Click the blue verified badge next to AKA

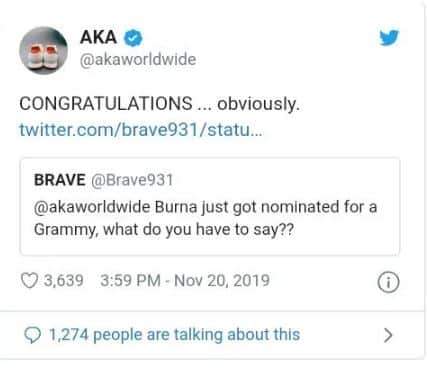133,37
